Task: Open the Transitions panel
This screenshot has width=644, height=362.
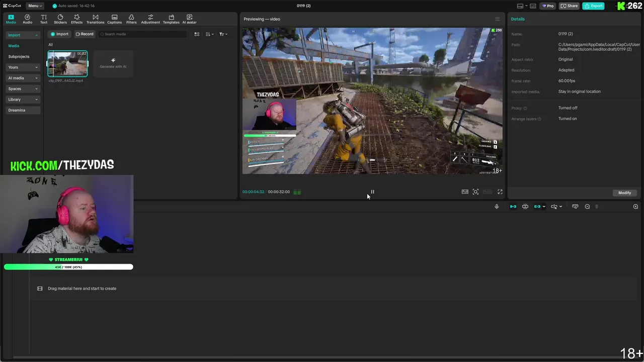Action: point(95,19)
